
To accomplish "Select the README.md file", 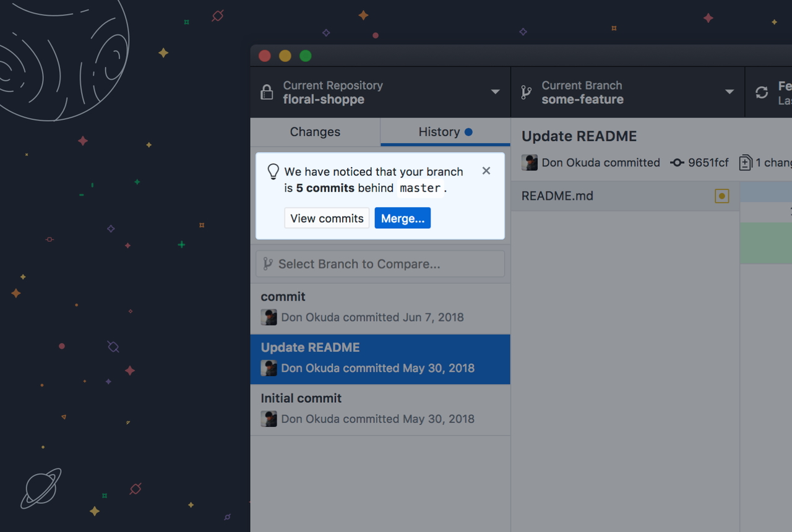I will [626, 196].
